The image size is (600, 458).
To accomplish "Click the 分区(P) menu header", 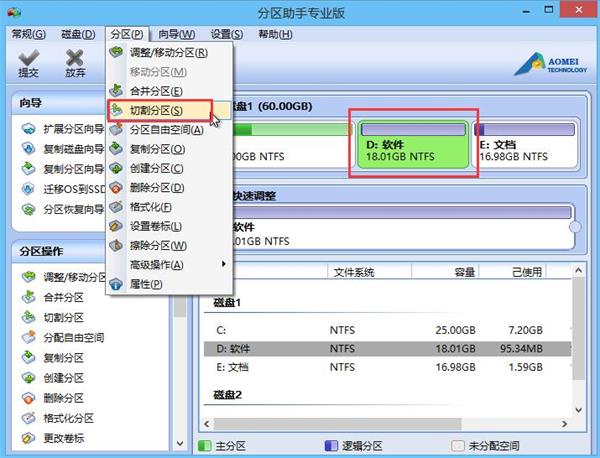I will pyautogui.click(x=127, y=34).
